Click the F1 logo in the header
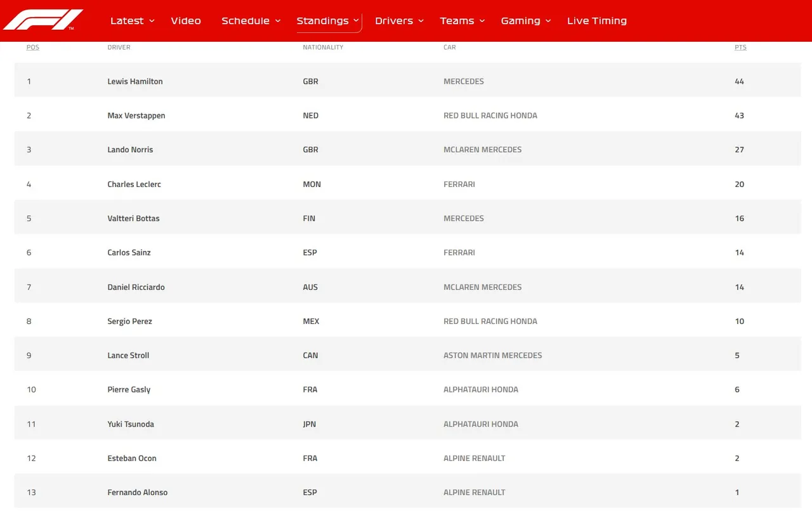 click(43, 20)
